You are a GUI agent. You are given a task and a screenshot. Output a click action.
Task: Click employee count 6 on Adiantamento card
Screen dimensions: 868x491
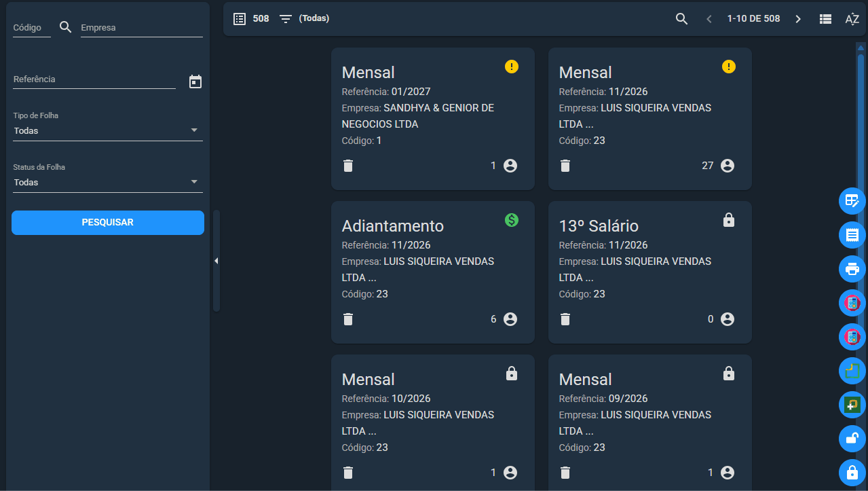click(x=493, y=319)
